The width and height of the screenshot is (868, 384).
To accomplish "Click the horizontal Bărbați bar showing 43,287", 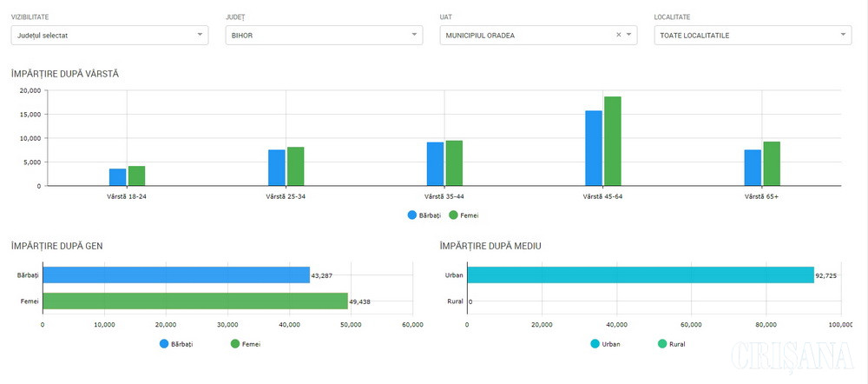I will tap(175, 275).
